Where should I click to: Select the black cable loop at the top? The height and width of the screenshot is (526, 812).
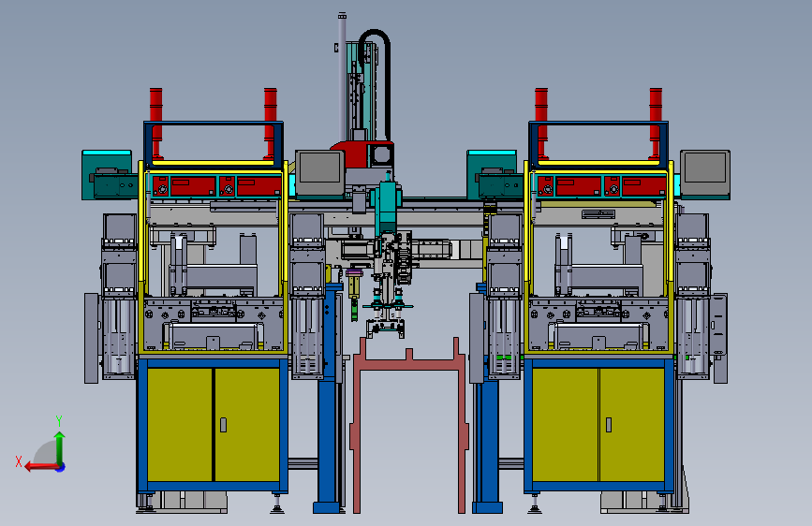tap(375, 83)
